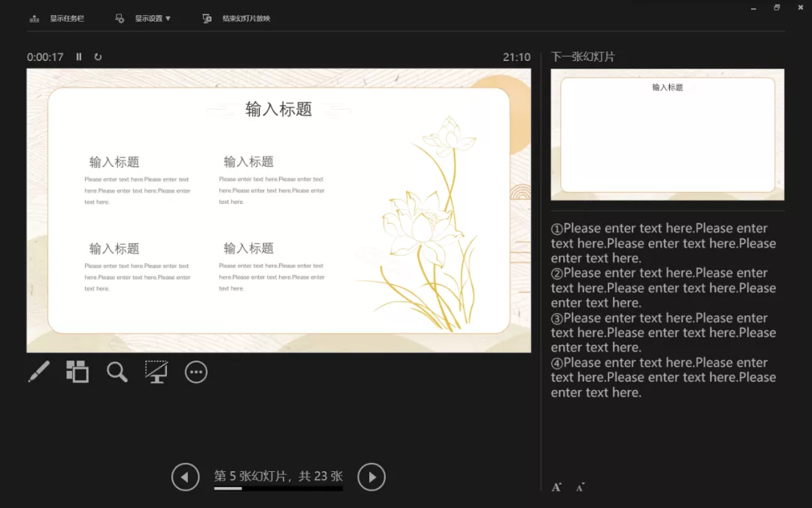Open the 显示设置 dropdown
Viewport: 812px width, 508px height.
point(153,19)
